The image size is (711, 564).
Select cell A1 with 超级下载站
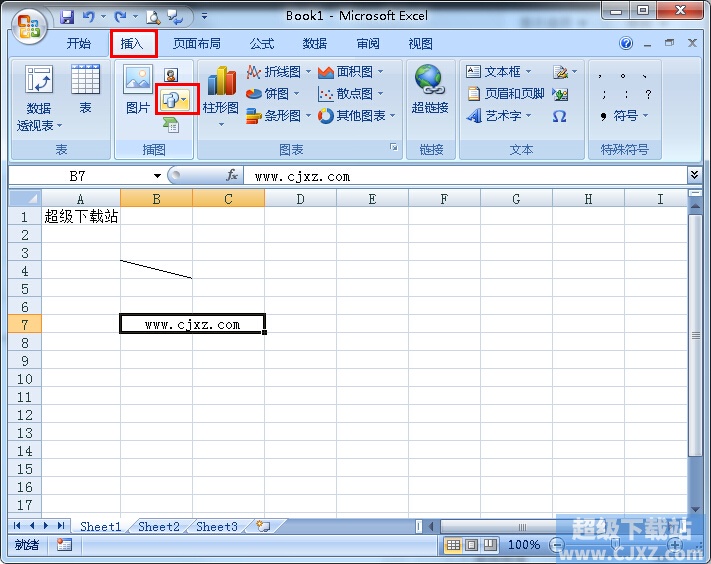tap(81, 216)
